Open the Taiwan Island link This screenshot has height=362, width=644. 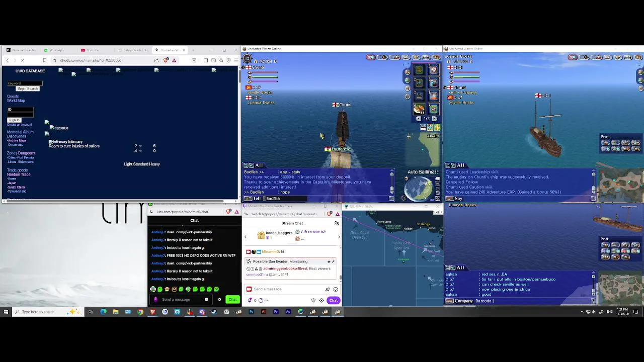point(17,191)
